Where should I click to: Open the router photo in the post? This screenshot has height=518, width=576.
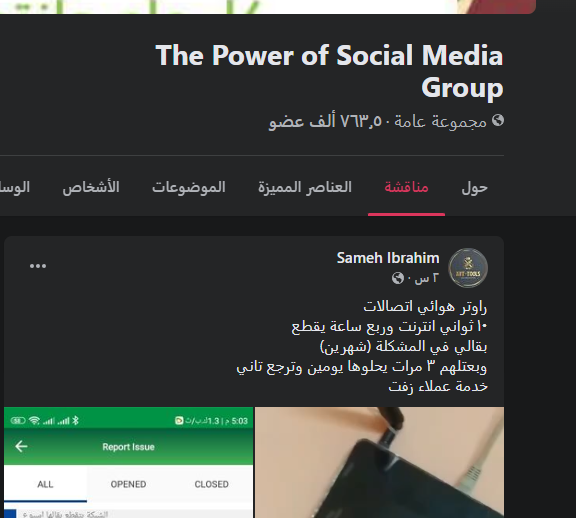click(379, 462)
